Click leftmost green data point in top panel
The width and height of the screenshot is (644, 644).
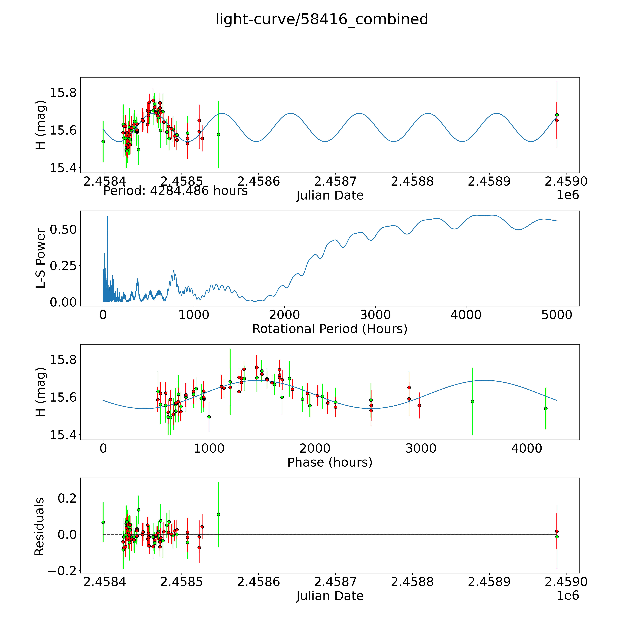(103, 142)
